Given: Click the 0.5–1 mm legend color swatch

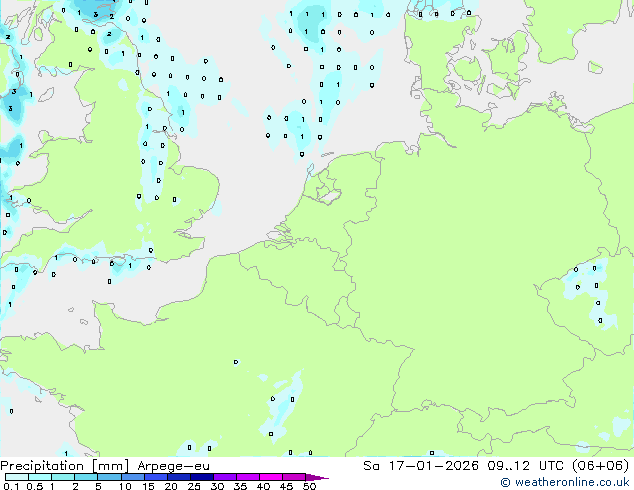Looking at the screenshot, I should pyautogui.click(x=40, y=477).
